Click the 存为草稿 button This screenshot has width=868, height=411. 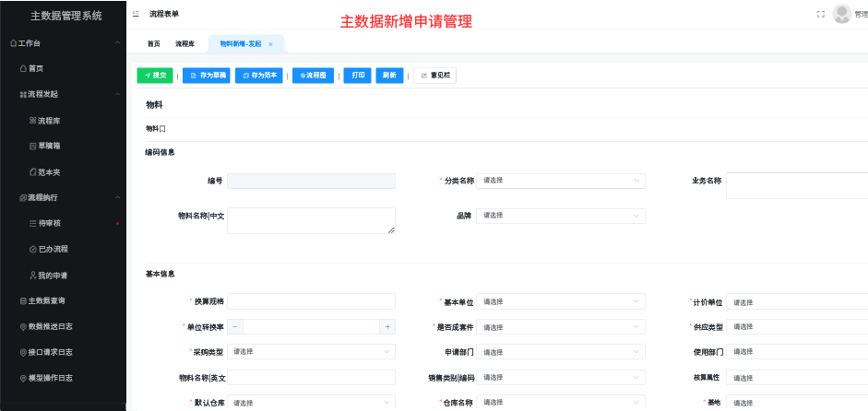207,76
